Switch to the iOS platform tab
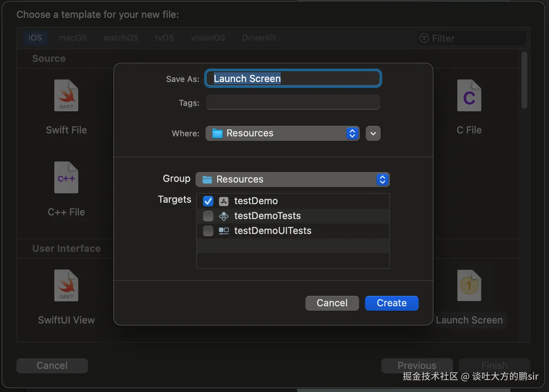 tap(35, 38)
